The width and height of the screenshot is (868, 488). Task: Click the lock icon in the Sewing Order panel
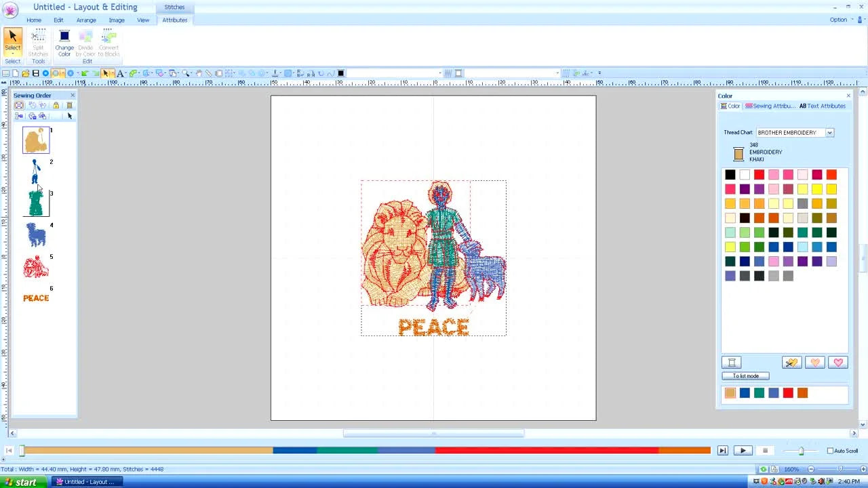[56, 106]
